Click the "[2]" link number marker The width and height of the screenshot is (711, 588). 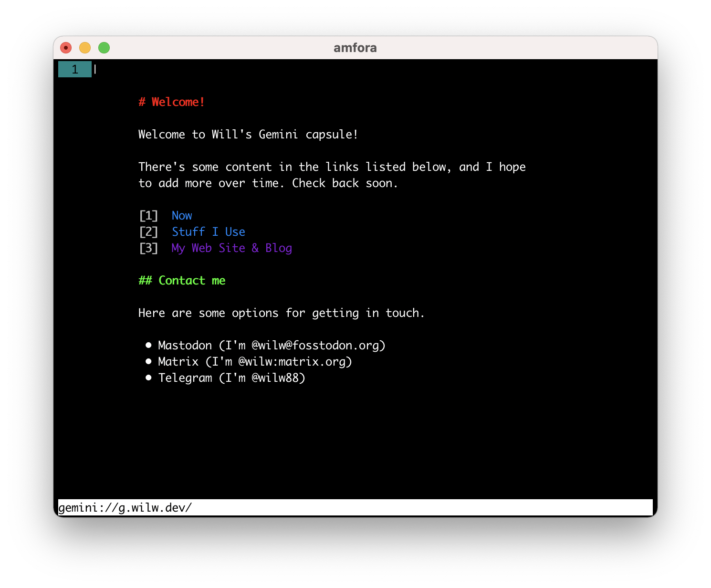pyautogui.click(x=148, y=231)
